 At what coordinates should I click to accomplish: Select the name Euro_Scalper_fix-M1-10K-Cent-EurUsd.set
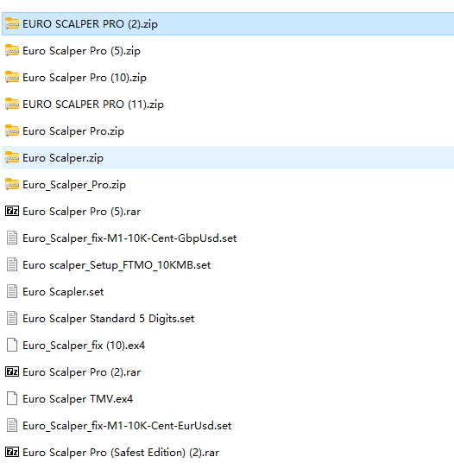pyautogui.click(x=127, y=426)
